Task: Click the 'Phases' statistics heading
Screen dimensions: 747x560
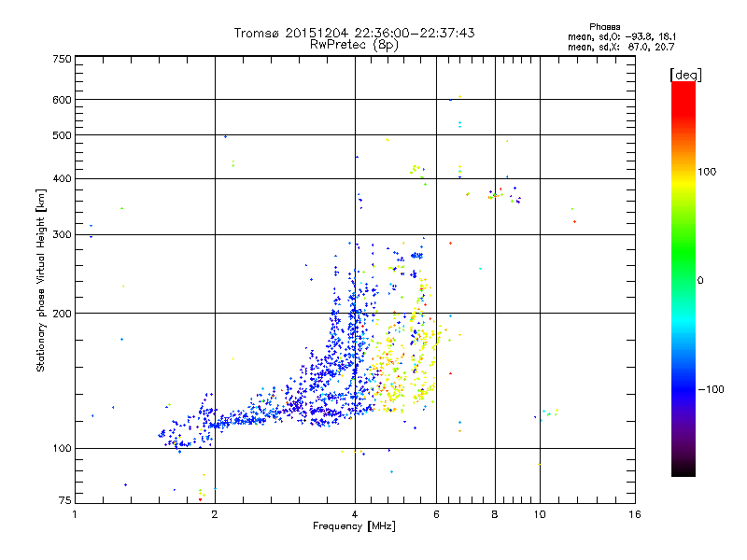Action: [x=604, y=27]
